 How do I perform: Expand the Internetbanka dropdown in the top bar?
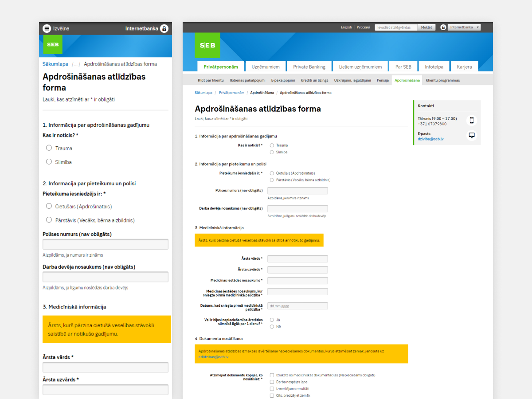click(464, 27)
